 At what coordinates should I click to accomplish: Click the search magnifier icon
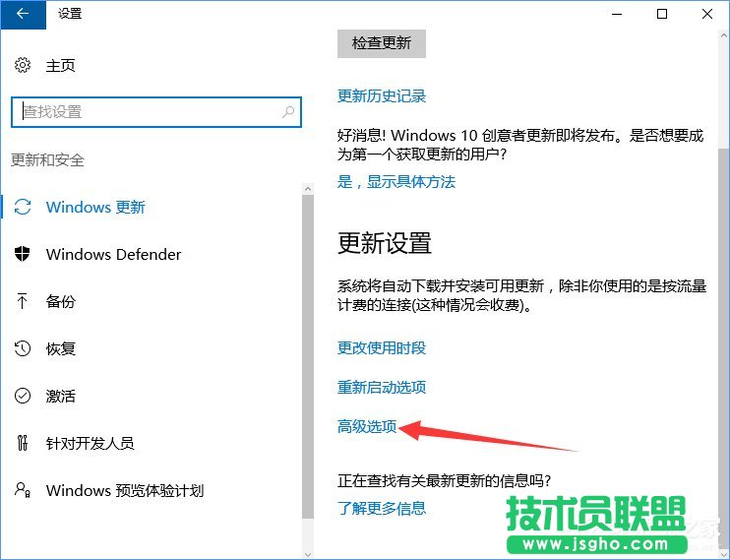(x=288, y=112)
